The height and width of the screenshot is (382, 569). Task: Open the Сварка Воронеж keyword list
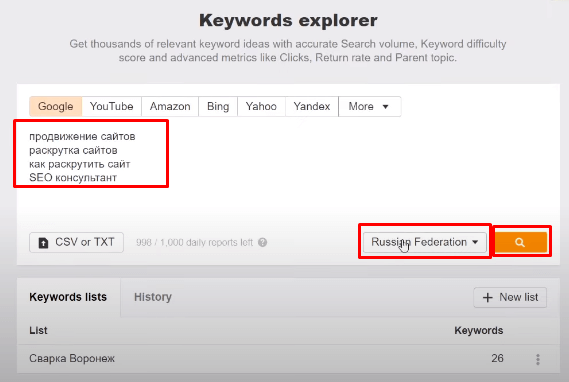tap(72, 358)
